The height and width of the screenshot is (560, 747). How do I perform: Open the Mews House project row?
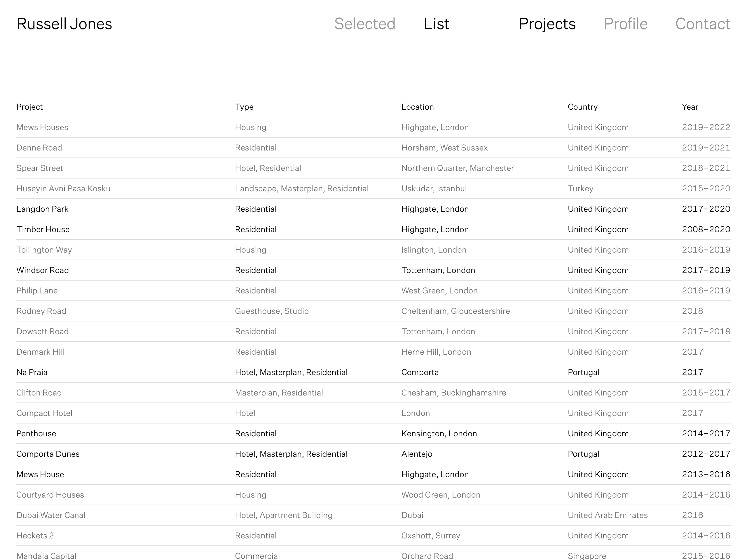tap(373, 474)
